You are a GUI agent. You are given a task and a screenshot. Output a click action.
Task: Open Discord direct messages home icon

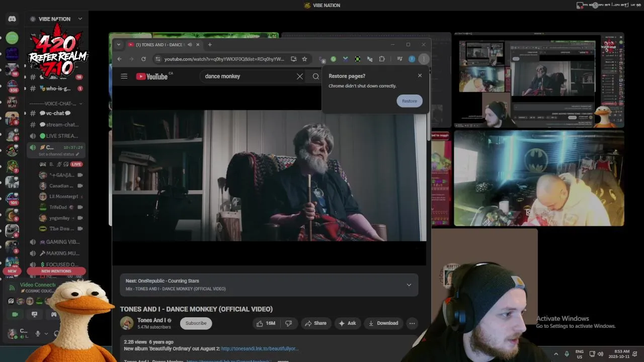pyautogui.click(x=12, y=19)
